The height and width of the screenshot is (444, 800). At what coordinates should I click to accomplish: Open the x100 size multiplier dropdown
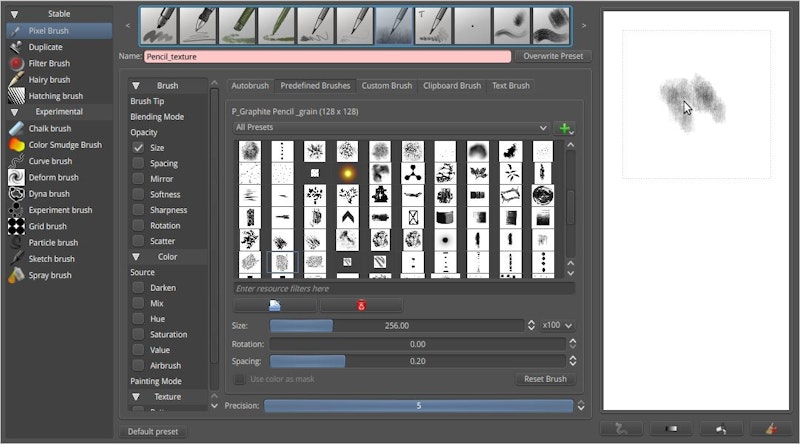(x=555, y=325)
